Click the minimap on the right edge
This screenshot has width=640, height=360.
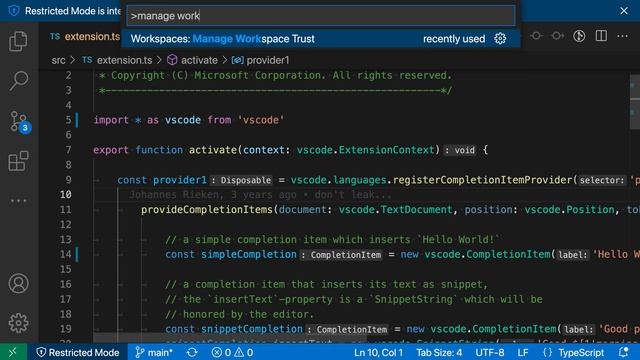[635, 102]
